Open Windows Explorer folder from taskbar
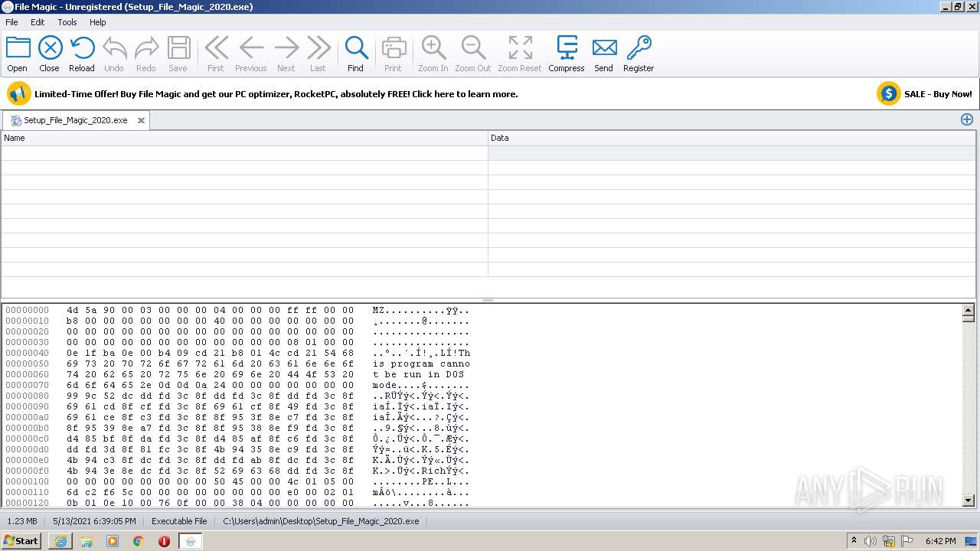Viewport: 980px width, 551px height. (x=87, y=541)
